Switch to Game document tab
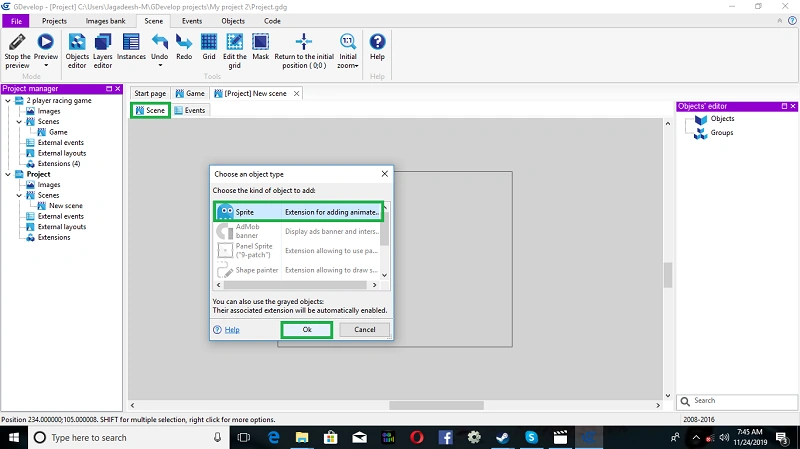 pyautogui.click(x=190, y=93)
